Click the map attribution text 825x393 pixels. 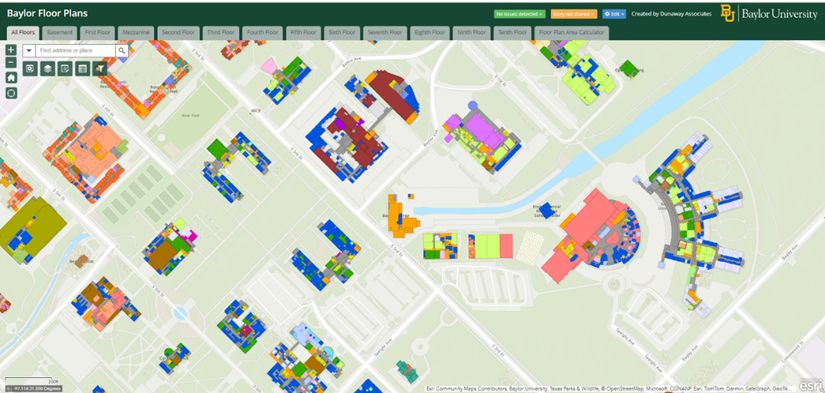click(610, 389)
